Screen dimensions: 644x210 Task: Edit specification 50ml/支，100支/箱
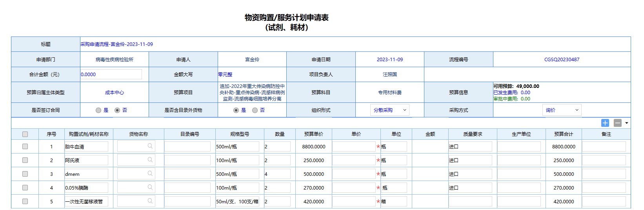237,201
